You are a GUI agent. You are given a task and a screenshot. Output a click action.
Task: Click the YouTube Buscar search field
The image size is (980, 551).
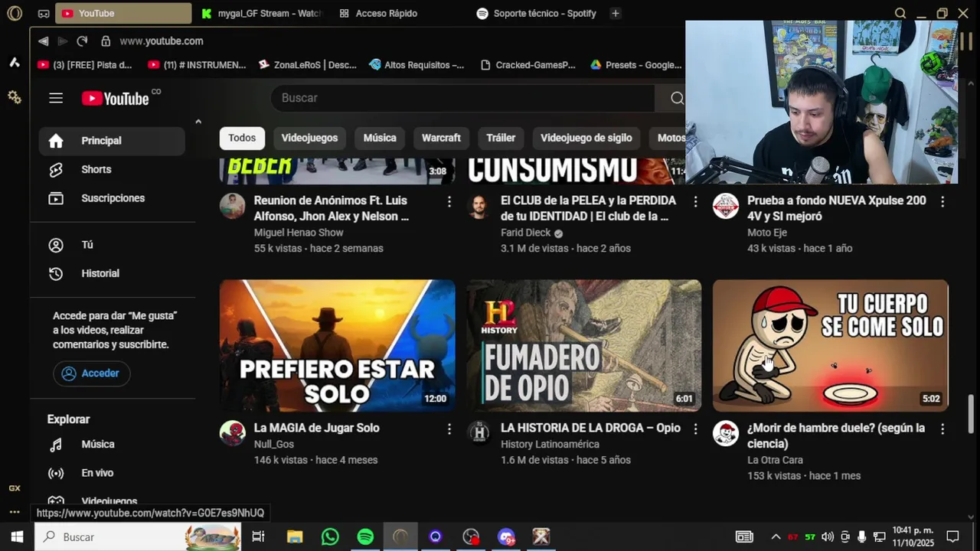462,98
